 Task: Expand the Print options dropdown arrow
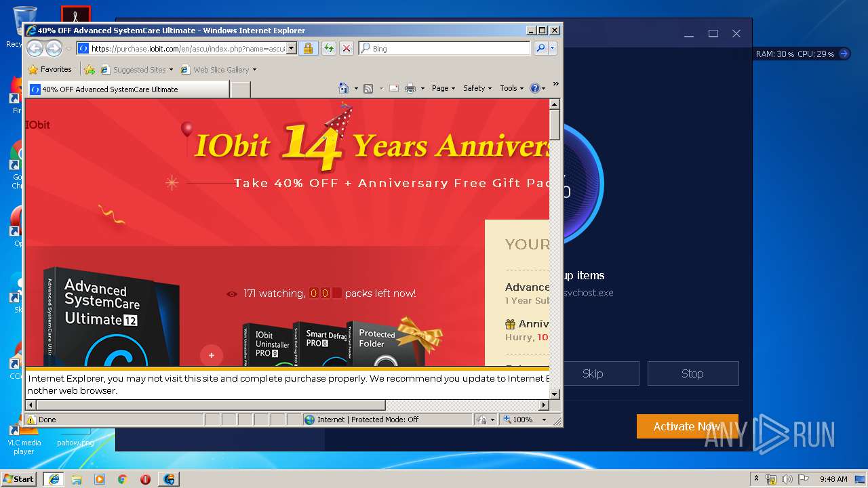(422, 88)
